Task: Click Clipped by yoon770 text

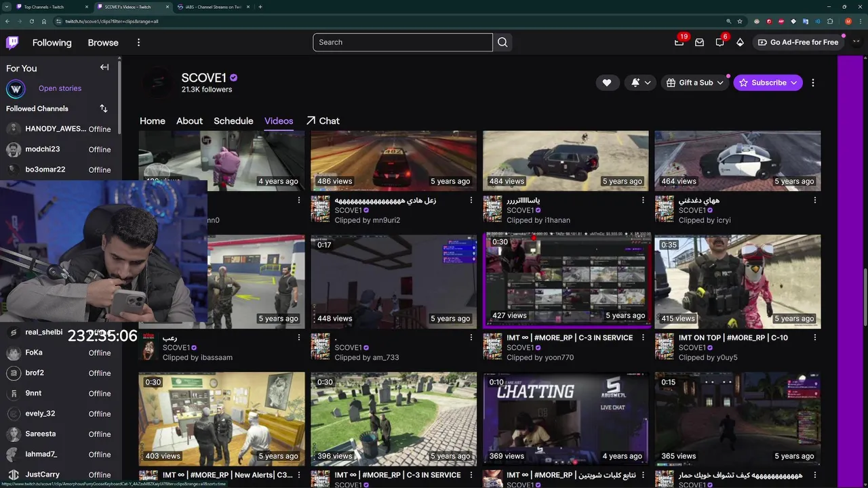Action: coord(540,357)
